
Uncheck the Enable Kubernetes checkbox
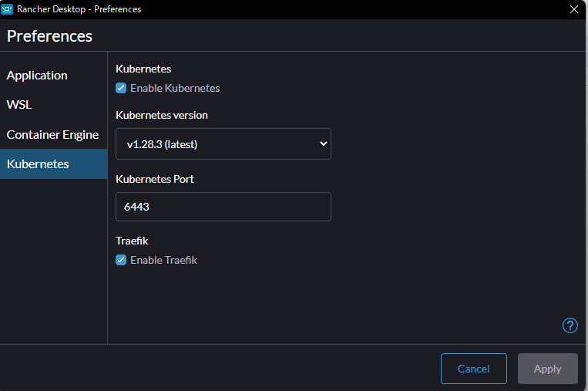point(121,88)
